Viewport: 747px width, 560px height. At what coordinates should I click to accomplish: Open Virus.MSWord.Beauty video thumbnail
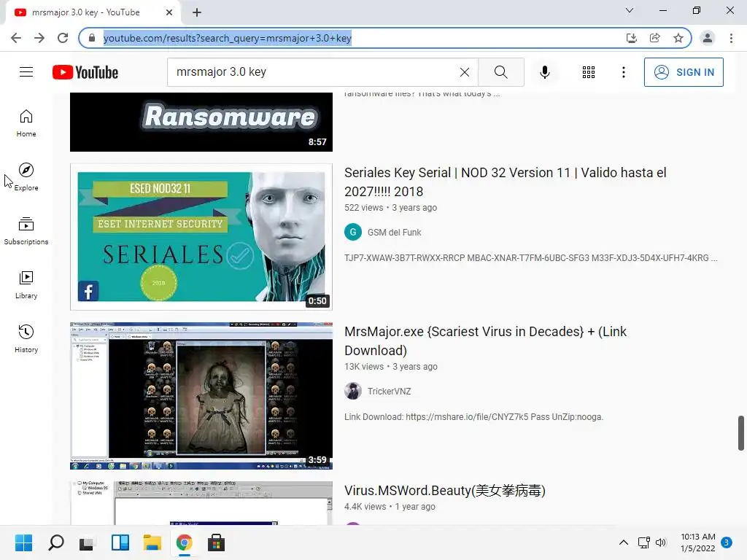(x=201, y=503)
